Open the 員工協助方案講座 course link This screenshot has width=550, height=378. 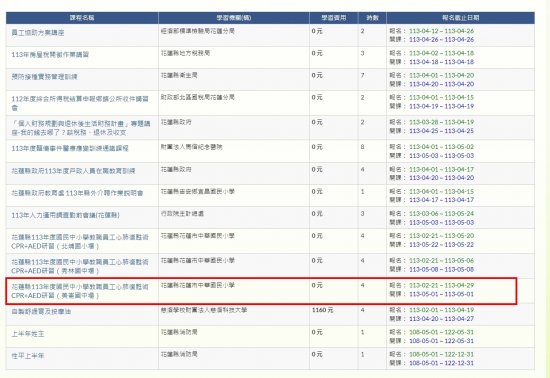point(38,33)
